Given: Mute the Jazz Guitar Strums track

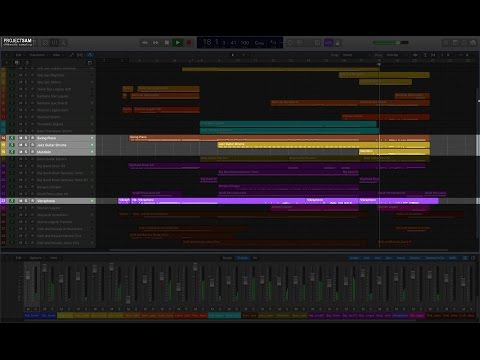Looking at the screenshot, I should tap(21, 145).
